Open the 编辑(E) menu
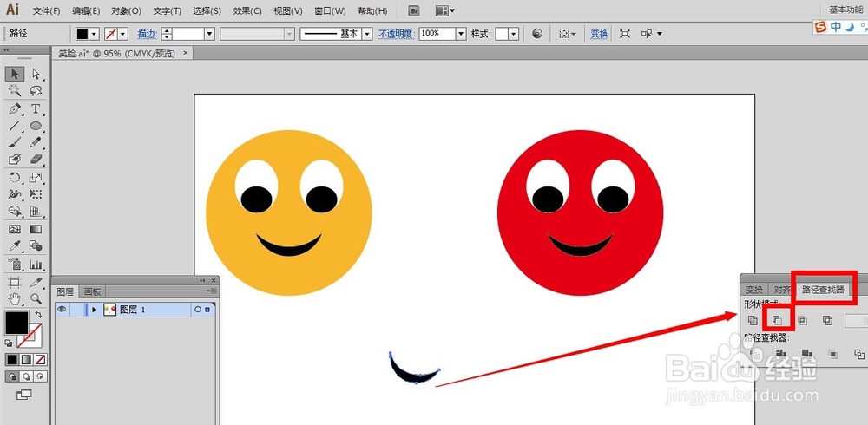 click(86, 11)
